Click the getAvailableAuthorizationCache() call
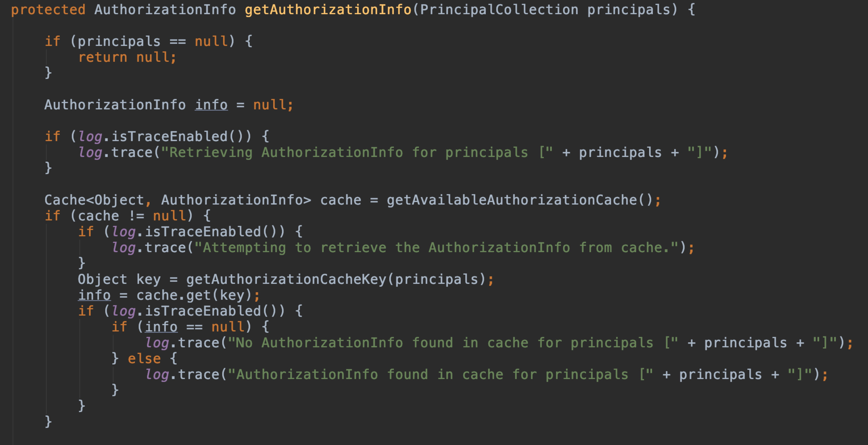Viewport: 868px width, 445px height. click(520, 200)
